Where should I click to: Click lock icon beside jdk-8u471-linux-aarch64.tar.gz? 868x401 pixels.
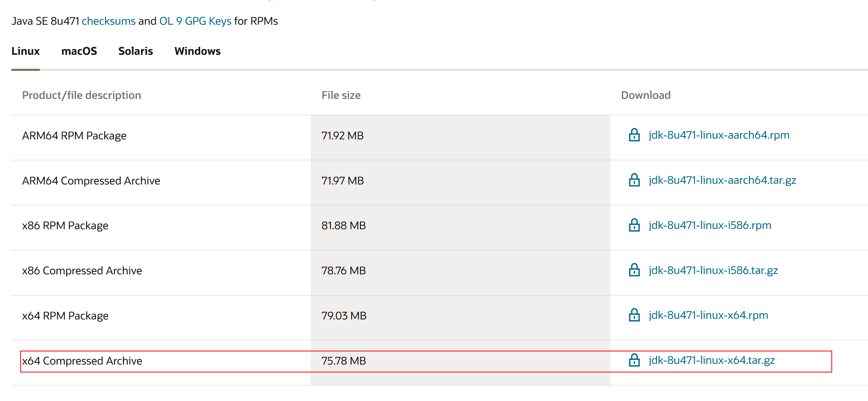[x=634, y=180]
